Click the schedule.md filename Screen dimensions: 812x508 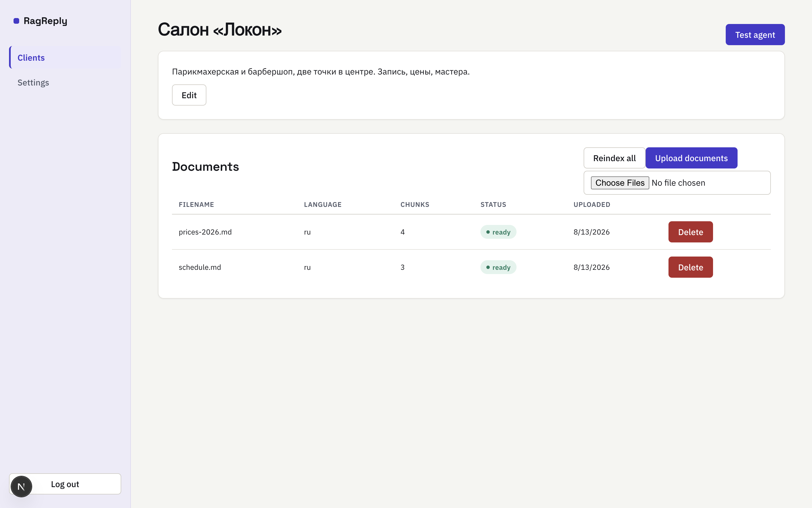click(200, 267)
